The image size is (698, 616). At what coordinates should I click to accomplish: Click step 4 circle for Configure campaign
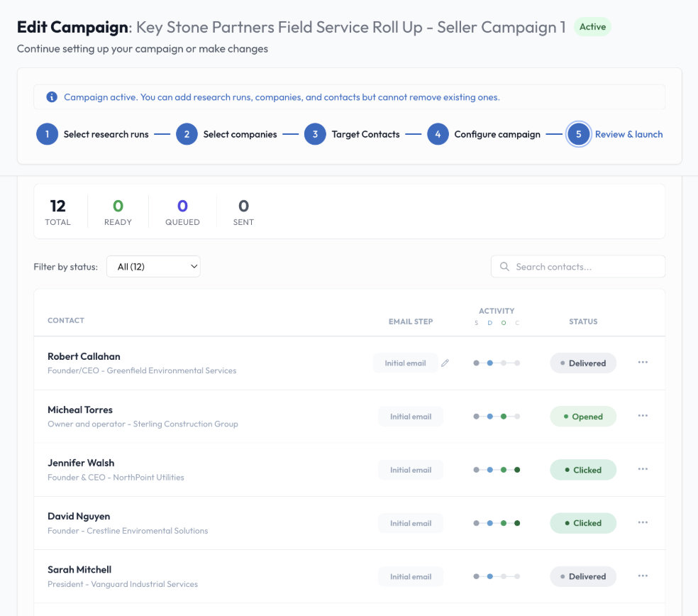[x=438, y=134]
